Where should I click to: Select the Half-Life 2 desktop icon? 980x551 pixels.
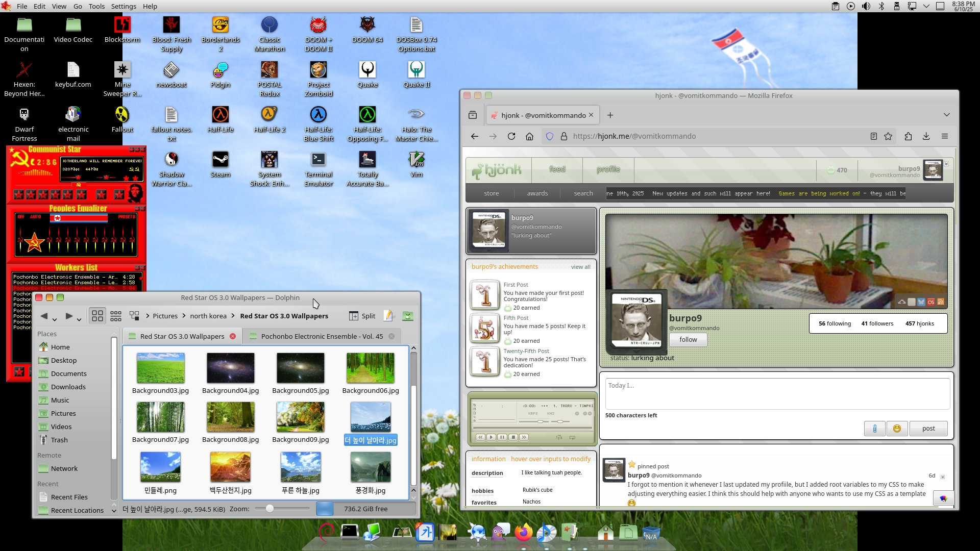[269, 120]
